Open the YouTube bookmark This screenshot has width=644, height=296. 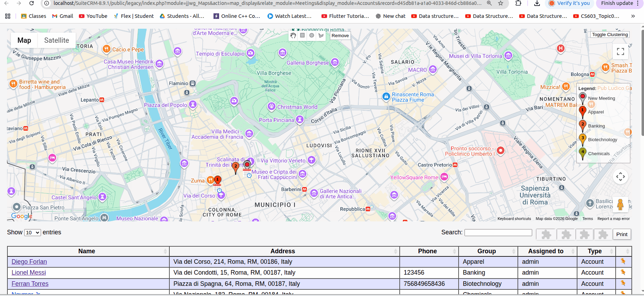coord(93,16)
